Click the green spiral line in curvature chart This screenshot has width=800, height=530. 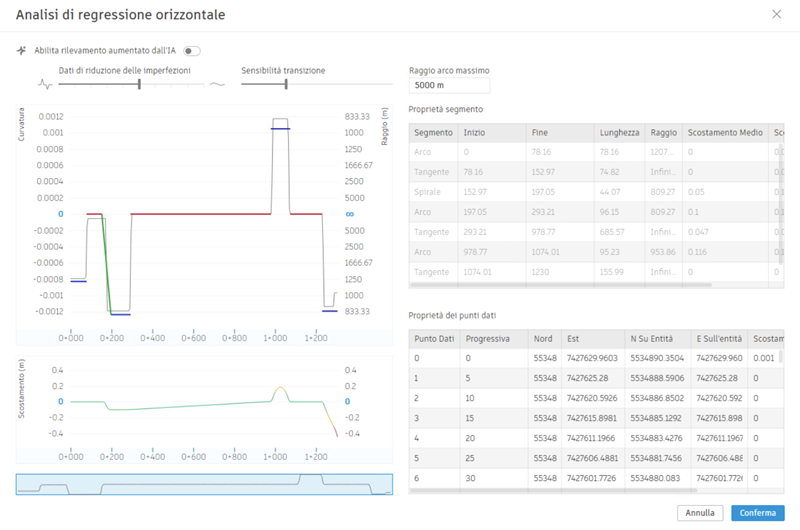[106, 263]
